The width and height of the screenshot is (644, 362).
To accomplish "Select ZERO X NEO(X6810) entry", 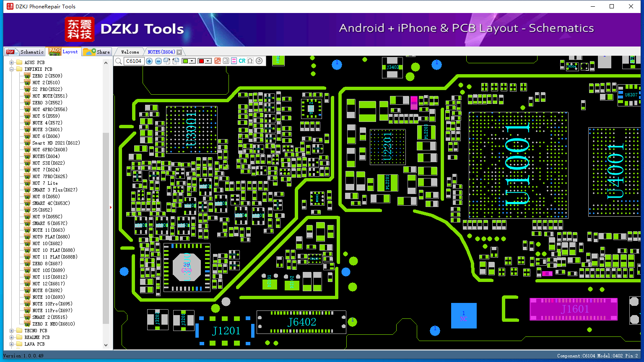I will pos(54,324).
